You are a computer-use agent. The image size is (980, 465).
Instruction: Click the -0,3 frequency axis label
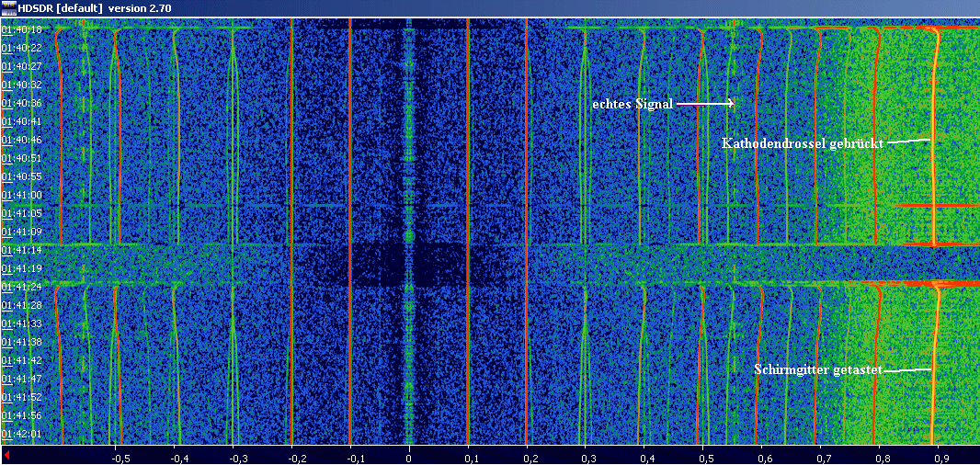pyautogui.click(x=237, y=459)
